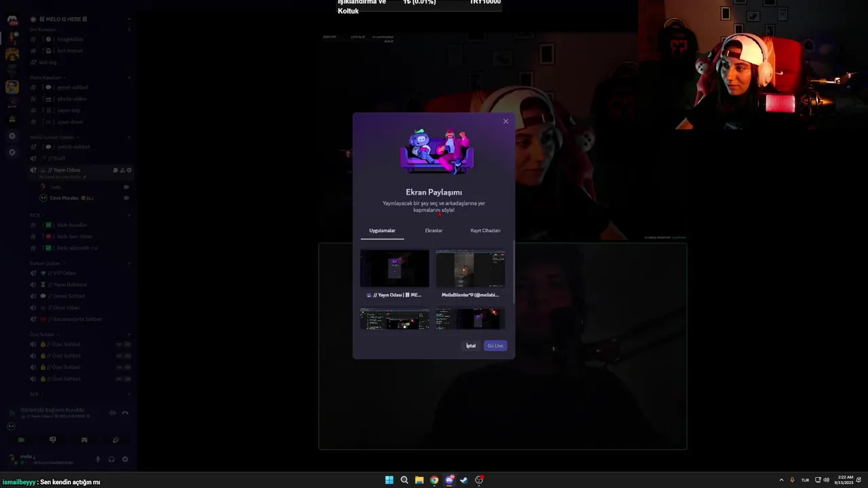Open the Kayıt Cihazları tab
This screenshot has height=488, width=868.
click(x=485, y=230)
